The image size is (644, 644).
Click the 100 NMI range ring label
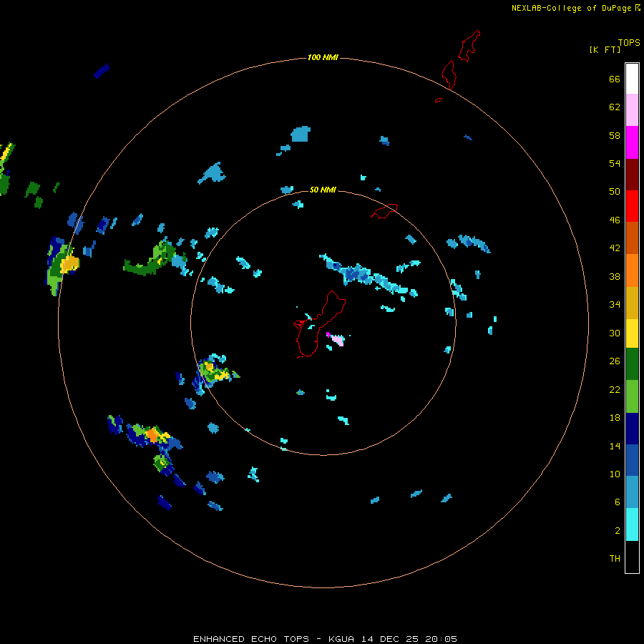pyautogui.click(x=323, y=57)
